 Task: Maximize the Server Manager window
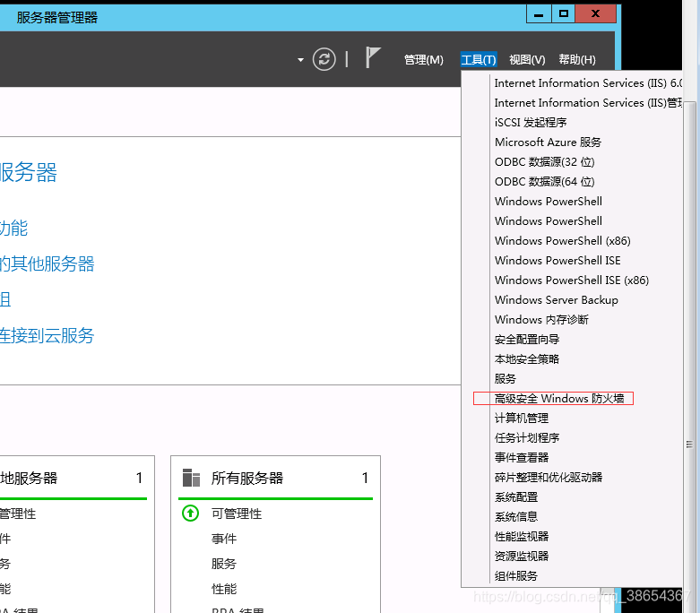(563, 13)
